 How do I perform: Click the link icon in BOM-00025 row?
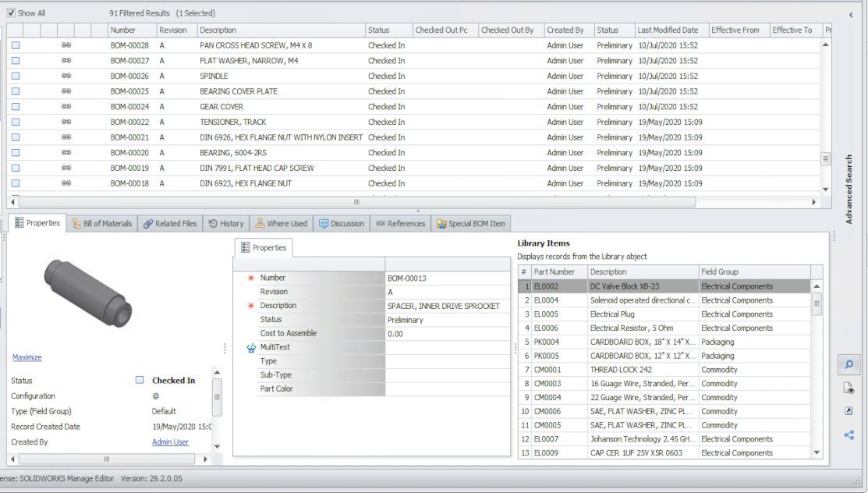click(x=66, y=91)
